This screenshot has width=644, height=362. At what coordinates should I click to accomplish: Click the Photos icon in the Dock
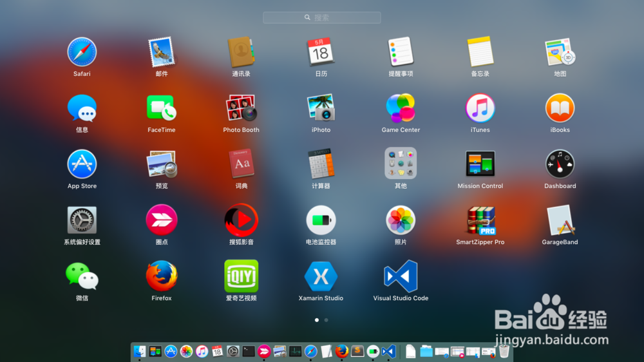pyautogui.click(x=186, y=351)
